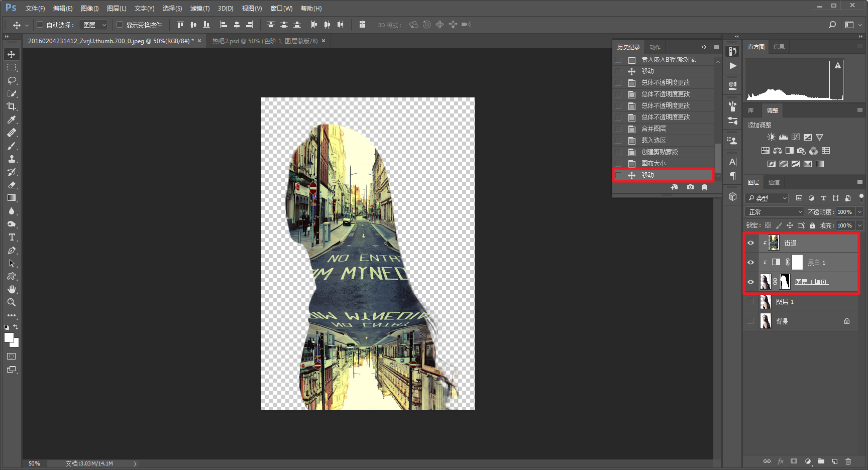Select the Brush tool
Viewport: 868px width, 470px height.
12,146
